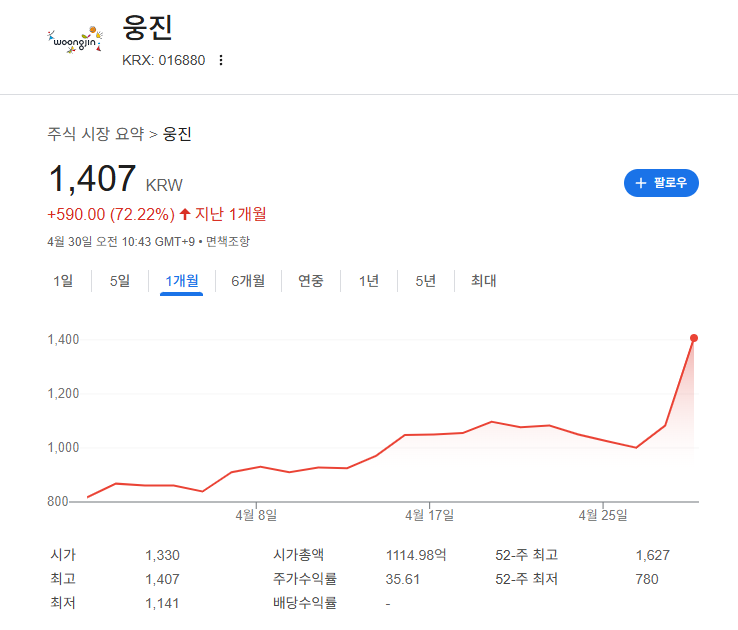Click the 4월 25일 axis label

(603, 515)
